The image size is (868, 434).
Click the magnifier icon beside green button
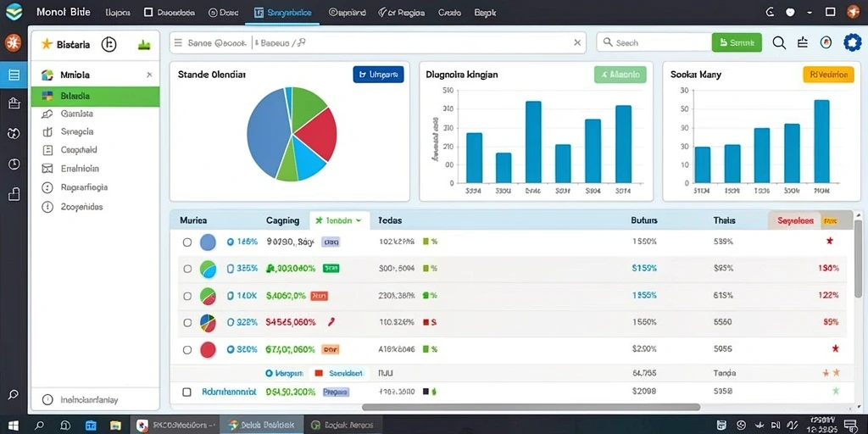click(x=779, y=42)
